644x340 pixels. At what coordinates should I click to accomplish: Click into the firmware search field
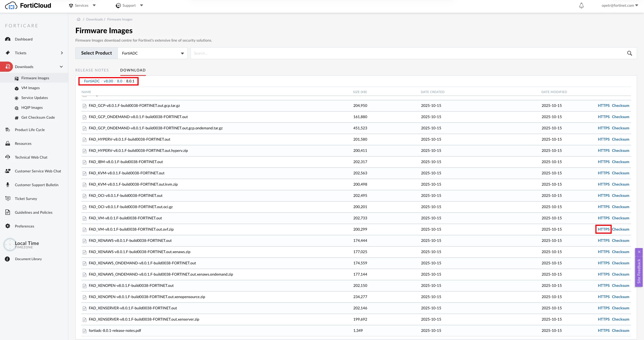point(408,53)
